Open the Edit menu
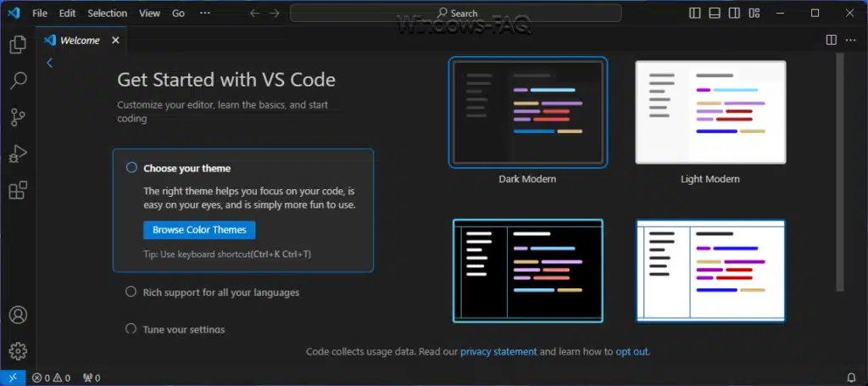 [67, 14]
